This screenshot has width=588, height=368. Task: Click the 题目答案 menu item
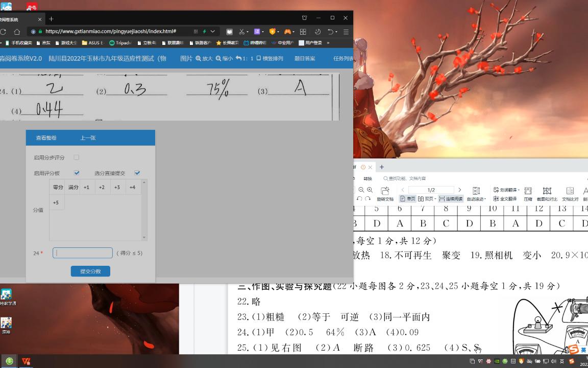click(305, 58)
